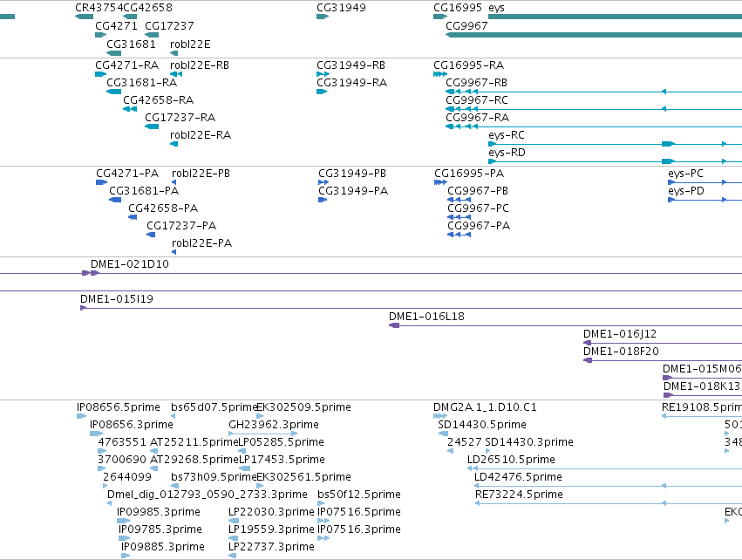Click transcript CG17237-RA
Screen dimensions: 742x560
(x=180, y=118)
